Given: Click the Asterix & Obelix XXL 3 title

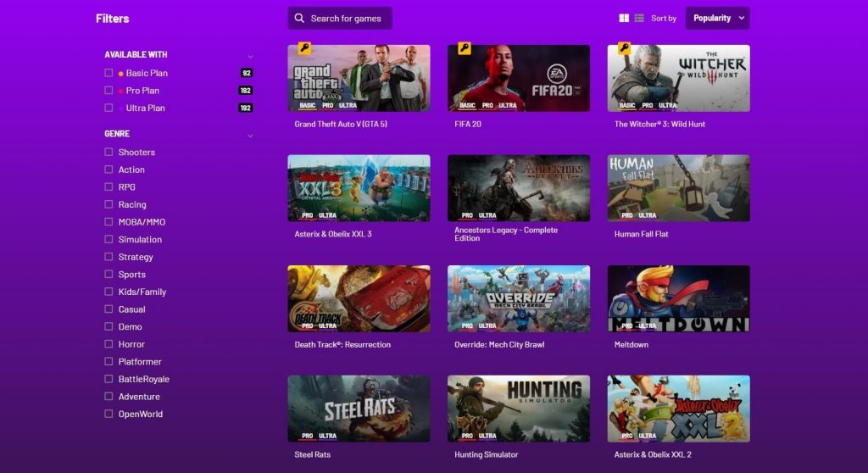Looking at the screenshot, I should coord(333,234).
